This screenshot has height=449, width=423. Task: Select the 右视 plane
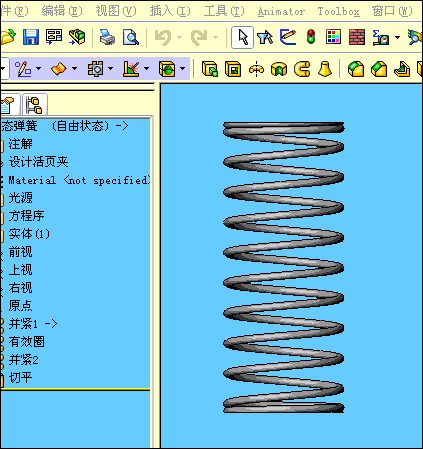21,288
